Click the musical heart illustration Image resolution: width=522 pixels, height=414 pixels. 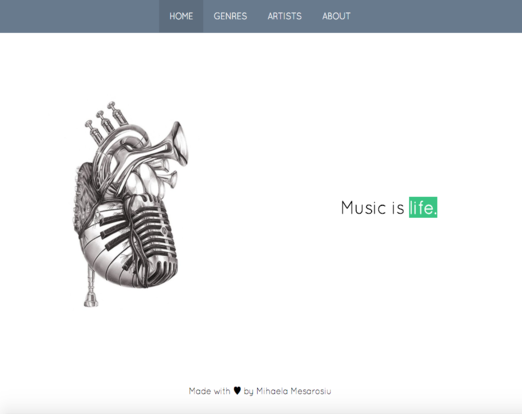point(130,204)
